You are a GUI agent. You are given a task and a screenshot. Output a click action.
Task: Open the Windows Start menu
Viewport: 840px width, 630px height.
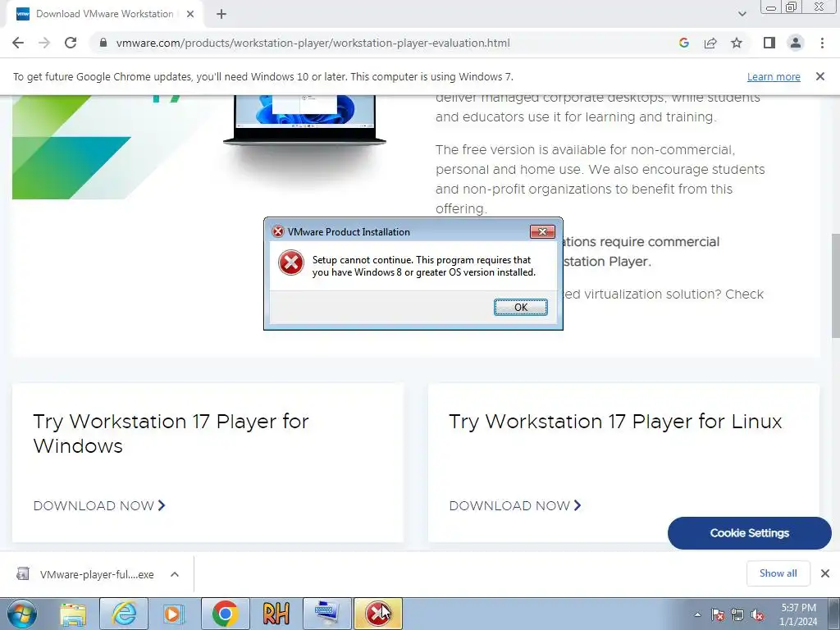click(x=22, y=614)
